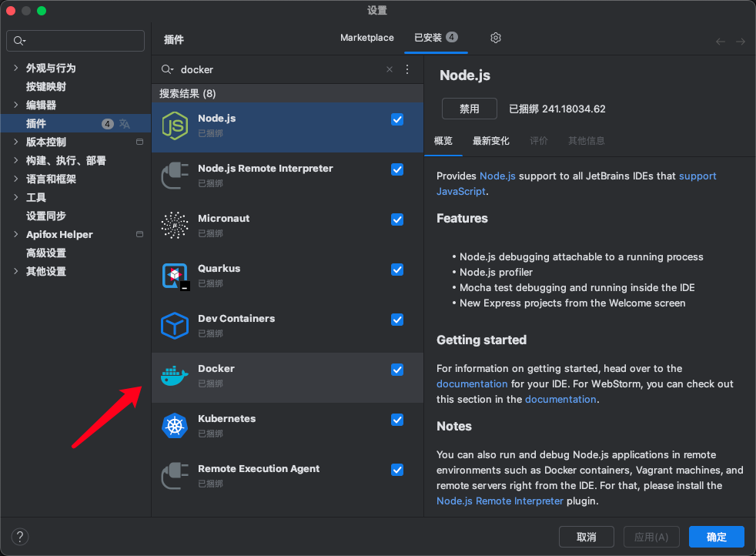The width and height of the screenshot is (756, 556).
Task: Open the Node.js link in the description
Action: click(x=497, y=176)
